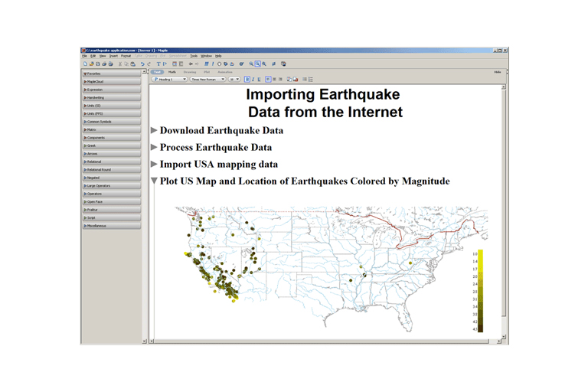The height and width of the screenshot is (392, 588).
Task: Click the Insert Text 'T' toolbar icon
Action: pos(158,64)
